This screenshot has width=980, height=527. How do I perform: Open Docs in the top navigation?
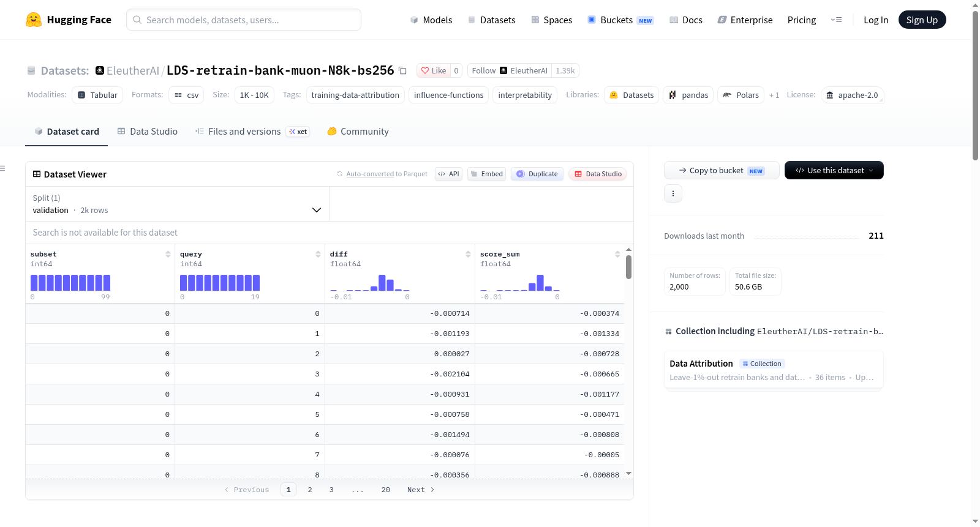pyautogui.click(x=686, y=20)
